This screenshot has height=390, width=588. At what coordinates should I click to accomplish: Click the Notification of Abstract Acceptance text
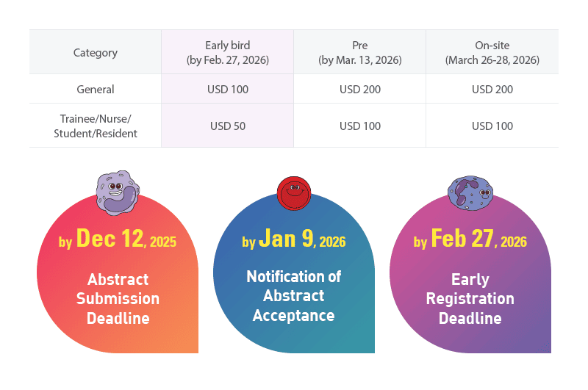pyautogui.click(x=293, y=295)
